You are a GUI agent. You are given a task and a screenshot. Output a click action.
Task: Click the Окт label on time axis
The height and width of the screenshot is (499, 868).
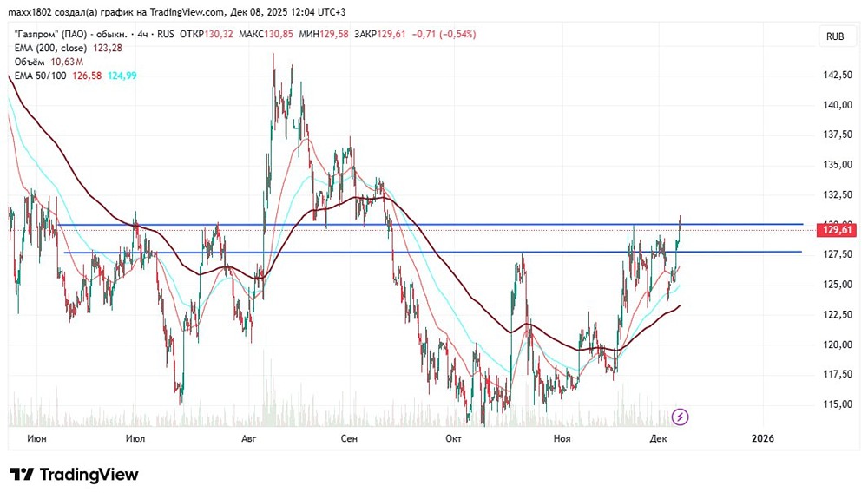(452, 438)
